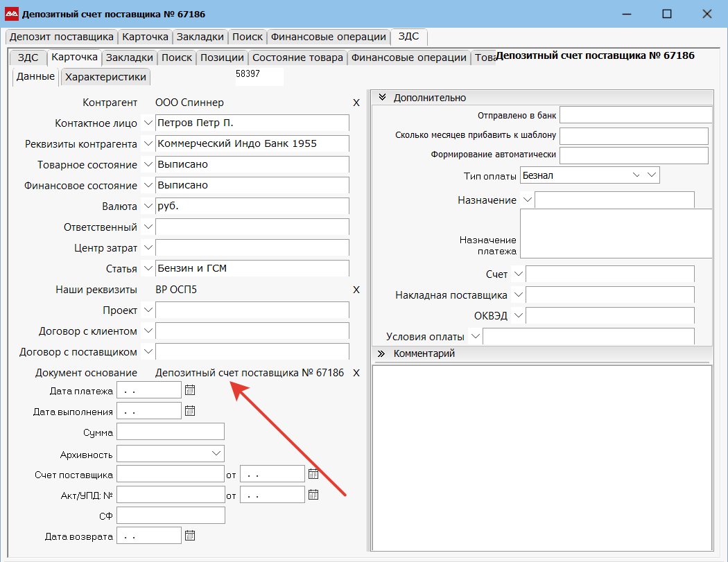Screen dimensions: 728x562
Task: Open the Накладная поставщика dropdown arrow
Action: (519, 295)
